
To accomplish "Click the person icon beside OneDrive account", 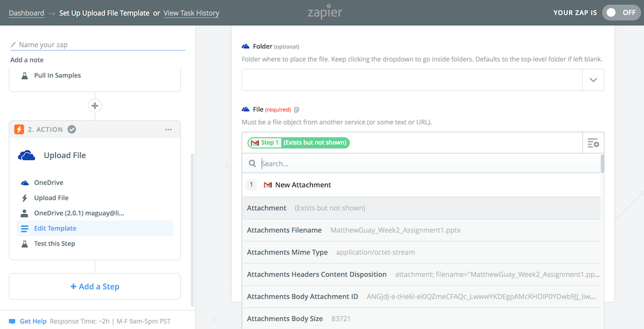I will tap(24, 213).
